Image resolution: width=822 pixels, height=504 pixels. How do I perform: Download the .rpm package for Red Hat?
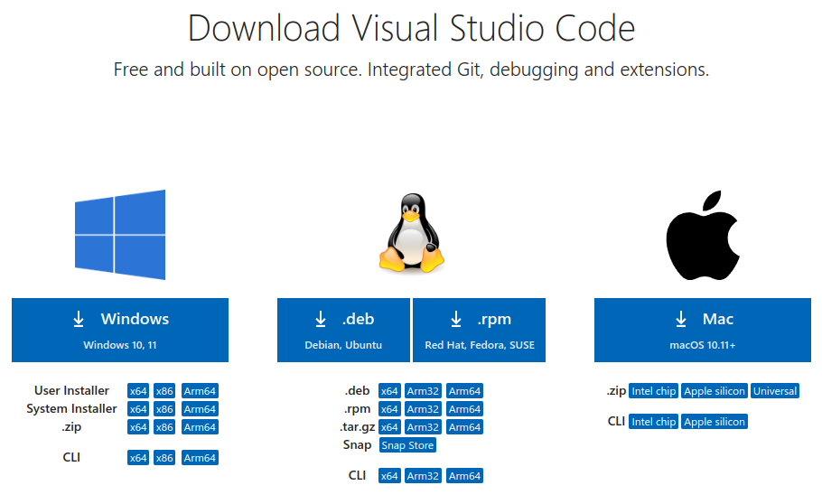coord(479,330)
